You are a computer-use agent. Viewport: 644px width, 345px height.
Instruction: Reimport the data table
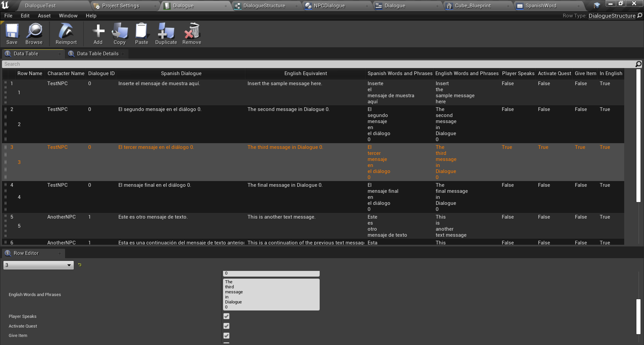[66, 34]
